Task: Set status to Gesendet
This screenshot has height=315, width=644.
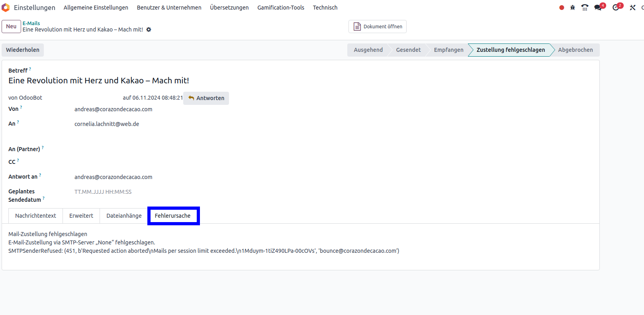Action: [x=408, y=50]
